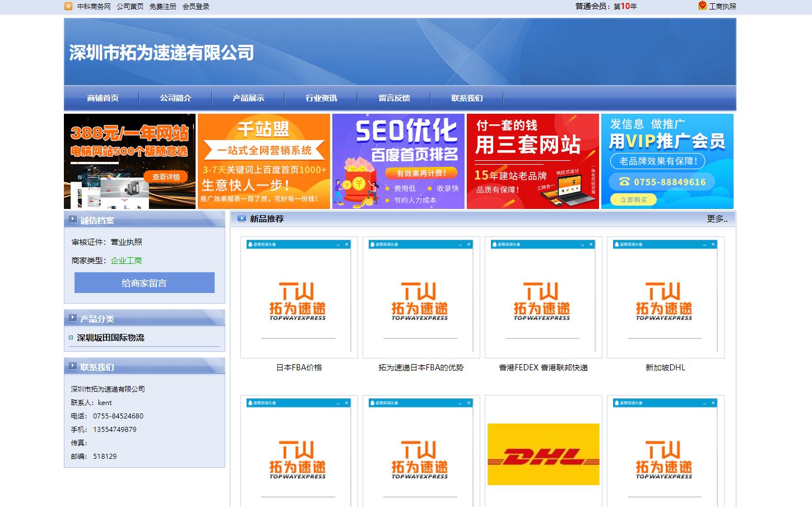Click the 诚信档案 panel header icon
Screen dimensions: 812x507
coord(73,220)
